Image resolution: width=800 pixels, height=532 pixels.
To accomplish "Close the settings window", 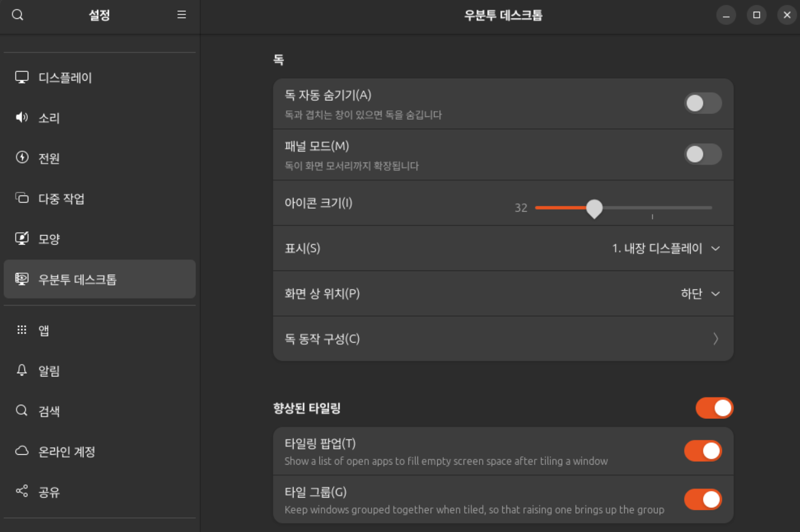I will click(x=787, y=15).
